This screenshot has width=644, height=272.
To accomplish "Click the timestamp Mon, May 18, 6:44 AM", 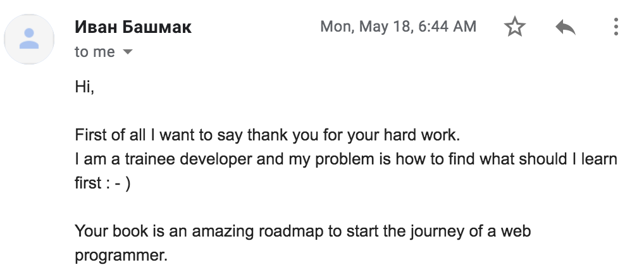I will pyautogui.click(x=398, y=27).
